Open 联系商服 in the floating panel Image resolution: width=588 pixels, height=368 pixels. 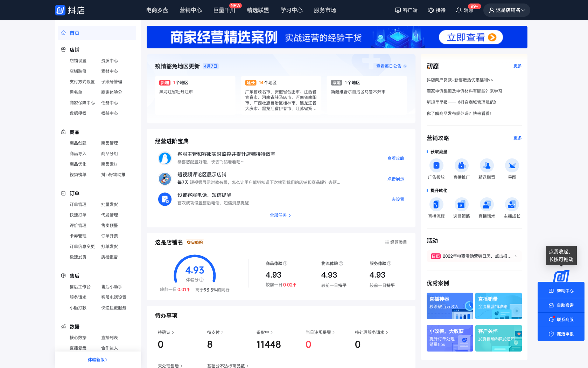561,320
